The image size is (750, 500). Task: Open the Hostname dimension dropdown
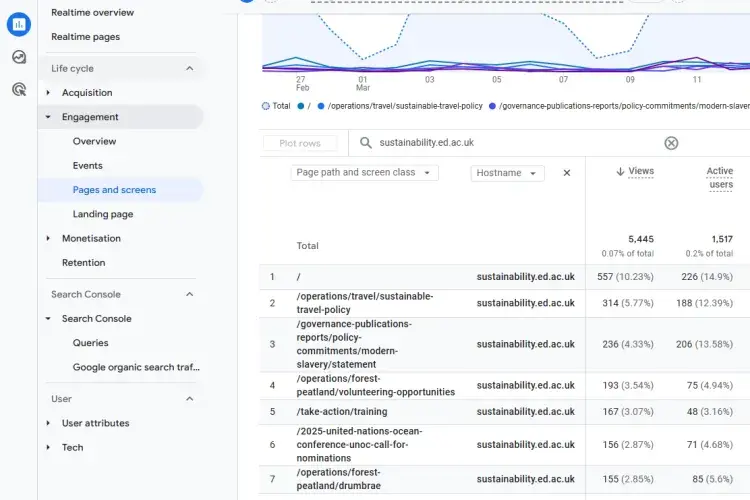(x=507, y=173)
